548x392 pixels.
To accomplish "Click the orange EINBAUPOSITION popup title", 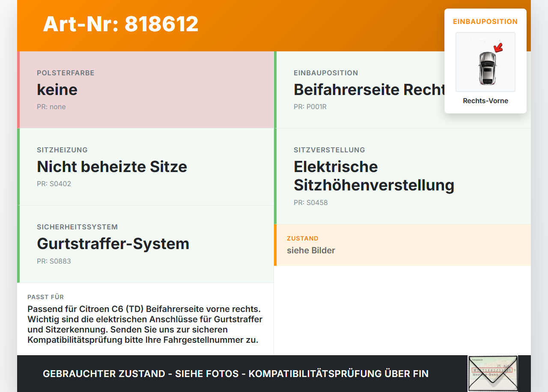I will tap(485, 21).
